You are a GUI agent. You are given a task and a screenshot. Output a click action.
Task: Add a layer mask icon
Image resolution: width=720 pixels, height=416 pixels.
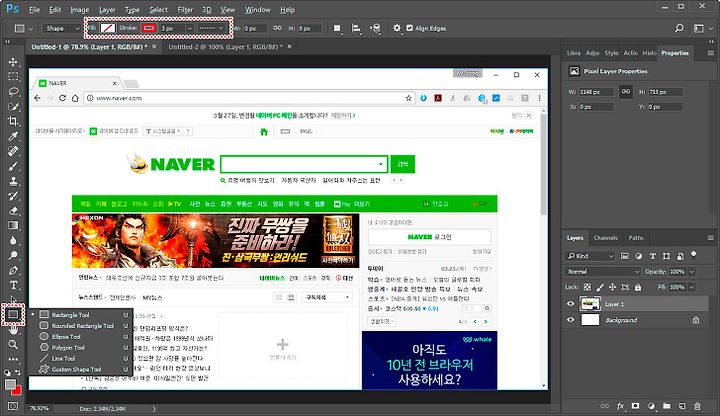pos(636,406)
